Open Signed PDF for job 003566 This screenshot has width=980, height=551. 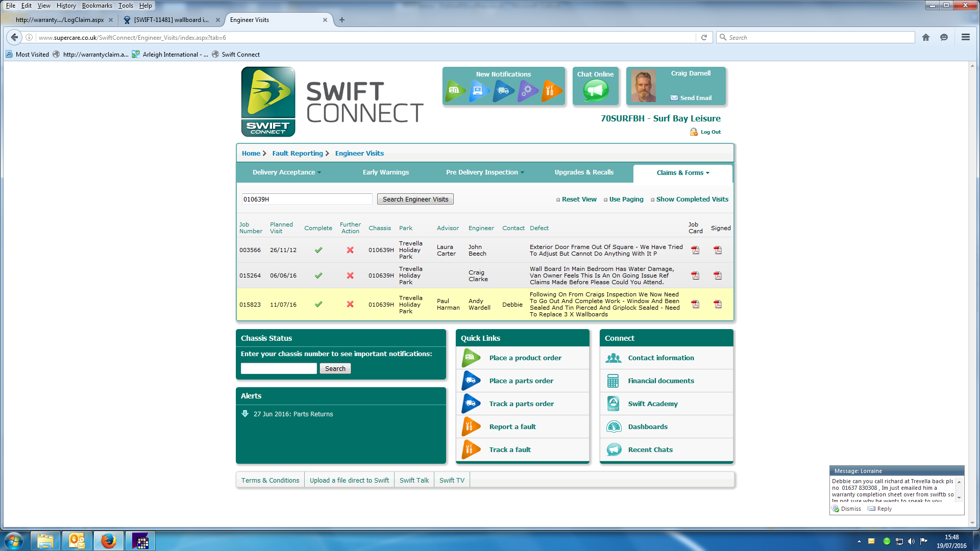pyautogui.click(x=718, y=250)
